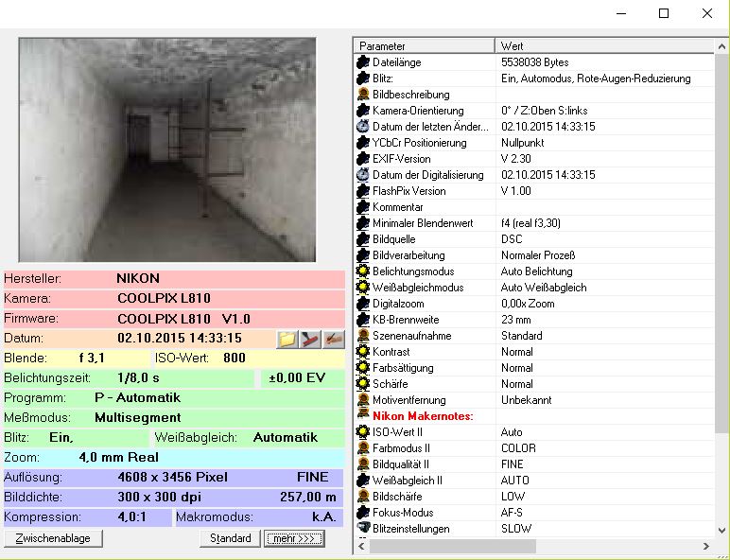Screen dimensions: 730x560
Task: Click icon next to Motiventfernung
Action: point(363,400)
